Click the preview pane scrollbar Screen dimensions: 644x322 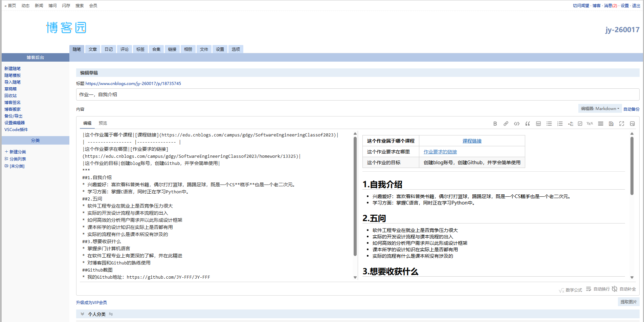[x=632, y=166]
